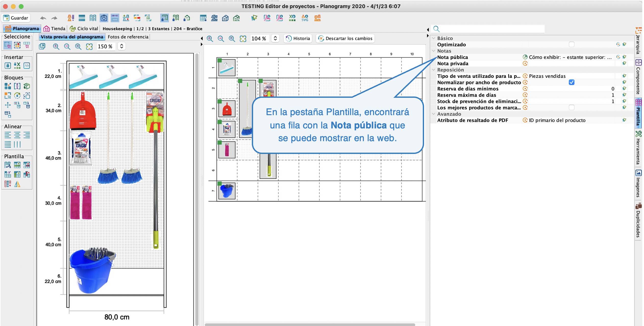Click Descartar los cambios button
Image resolution: width=644 pixels, height=326 pixels.
[x=345, y=39]
